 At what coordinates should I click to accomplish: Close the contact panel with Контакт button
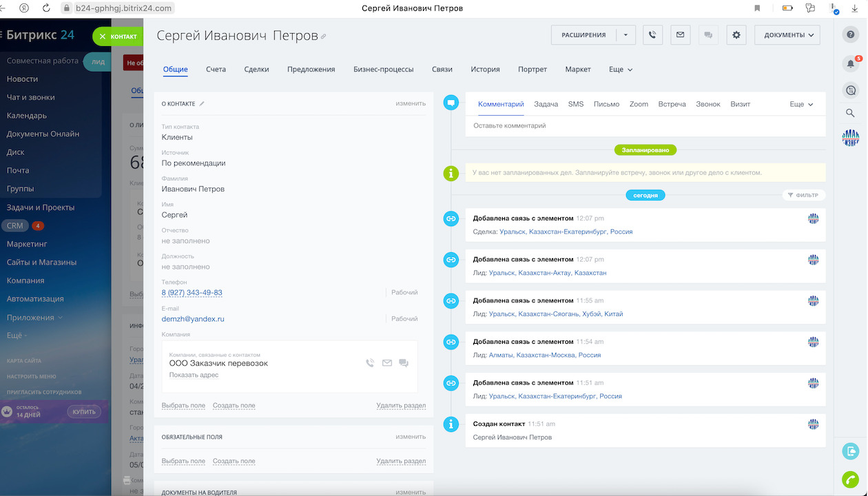[x=118, y=37]
